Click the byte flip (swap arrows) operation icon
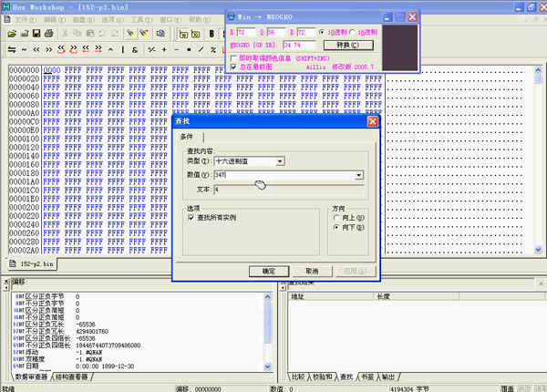547x392 pixels. click(12, 49)
